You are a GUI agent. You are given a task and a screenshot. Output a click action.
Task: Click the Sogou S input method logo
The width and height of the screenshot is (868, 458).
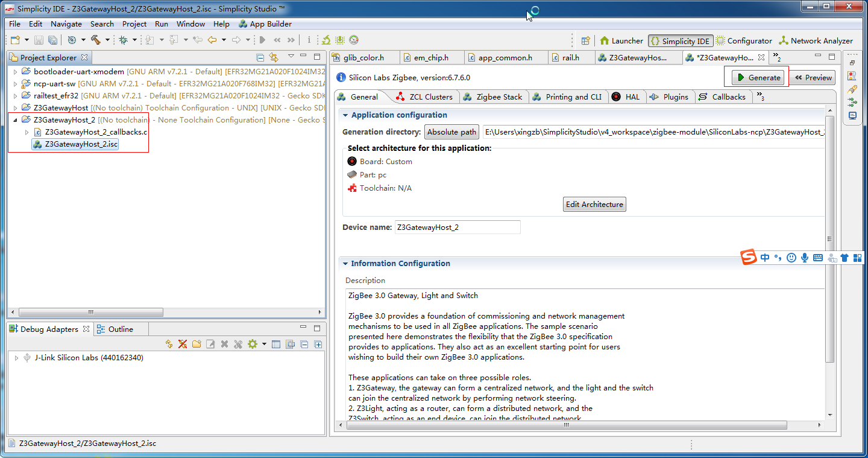pyautogui.click(x=749, y=257)
